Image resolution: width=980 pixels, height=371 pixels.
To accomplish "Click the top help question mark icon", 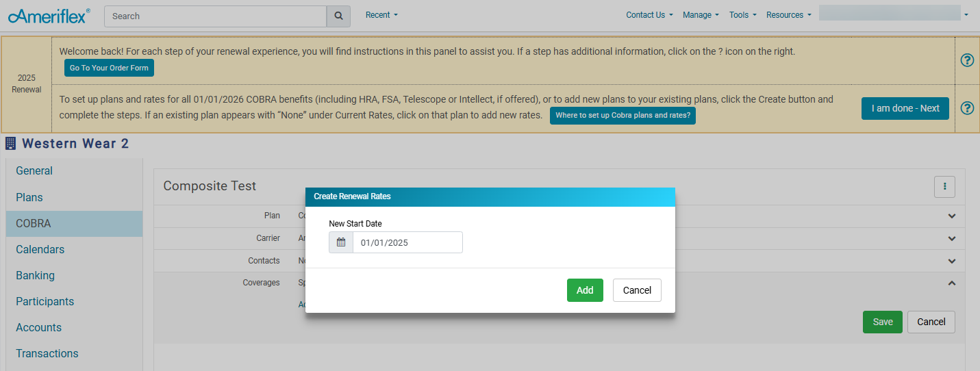I will pyautogui.click(x=967, y=60).
